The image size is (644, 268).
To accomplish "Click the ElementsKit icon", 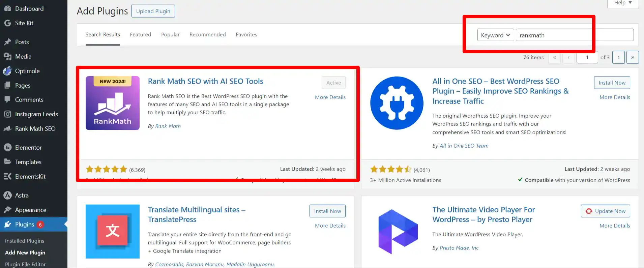I will 7,177.
